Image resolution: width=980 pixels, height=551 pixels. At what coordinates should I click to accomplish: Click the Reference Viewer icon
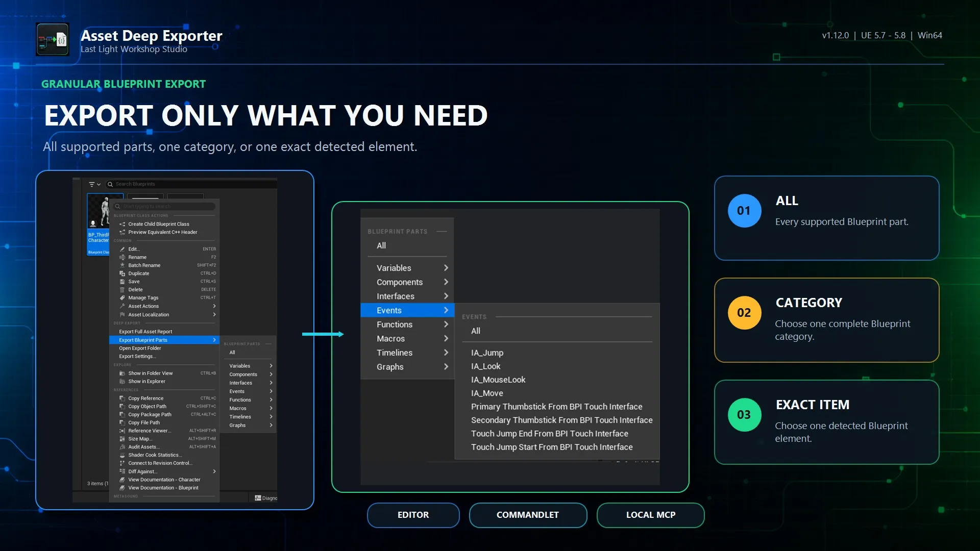pyautogui.click(x=122, y=431)
